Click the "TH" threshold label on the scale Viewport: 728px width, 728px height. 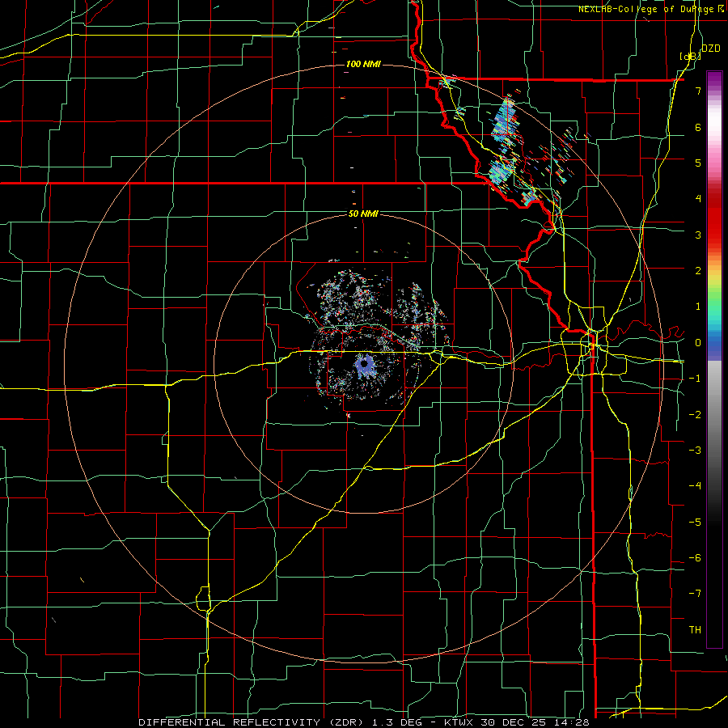pos(695,630)
